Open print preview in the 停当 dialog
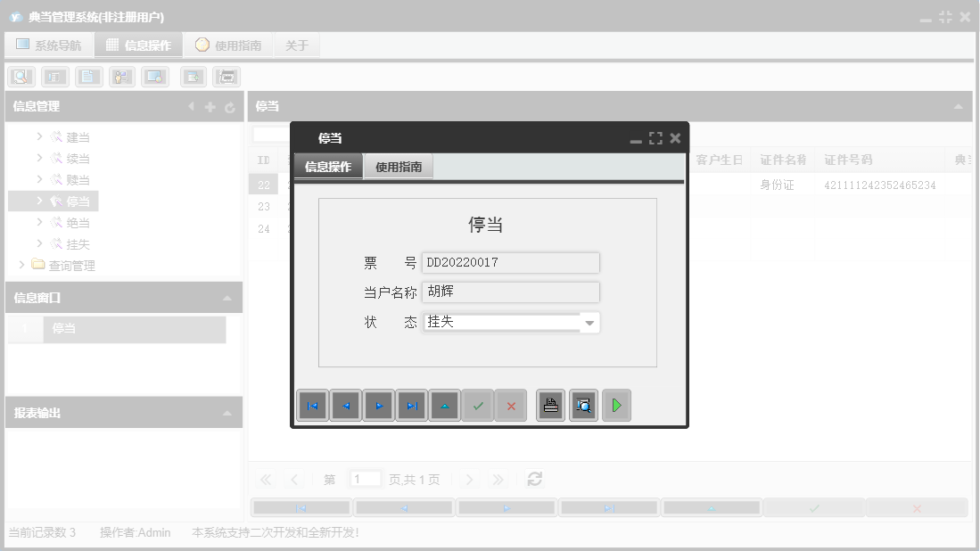Screen dimensions: 980x551 click(x=583, y=406)
